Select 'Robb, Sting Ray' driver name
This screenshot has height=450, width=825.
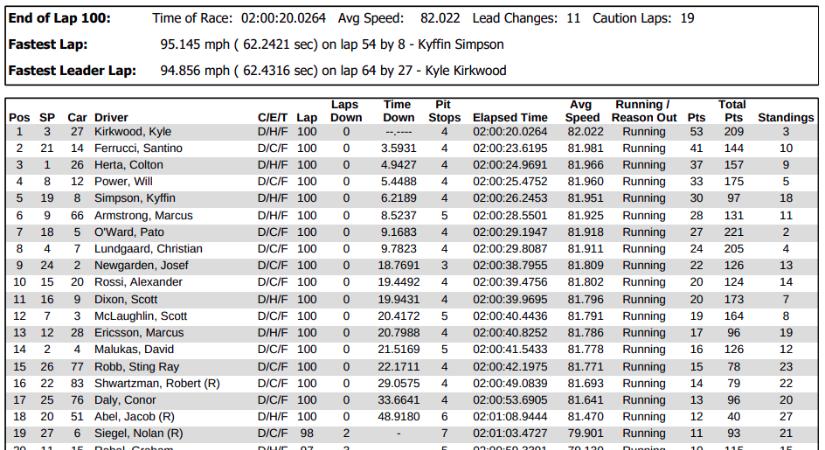[137, 367]
